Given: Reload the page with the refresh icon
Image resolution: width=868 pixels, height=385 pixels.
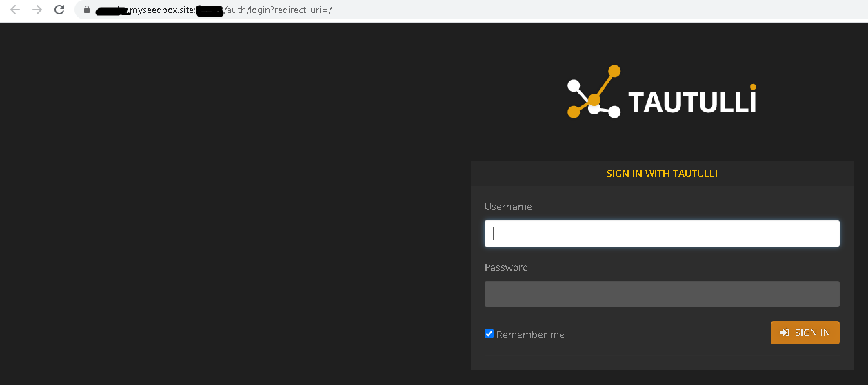Looking at the screenshot, I should coord(59,10).
